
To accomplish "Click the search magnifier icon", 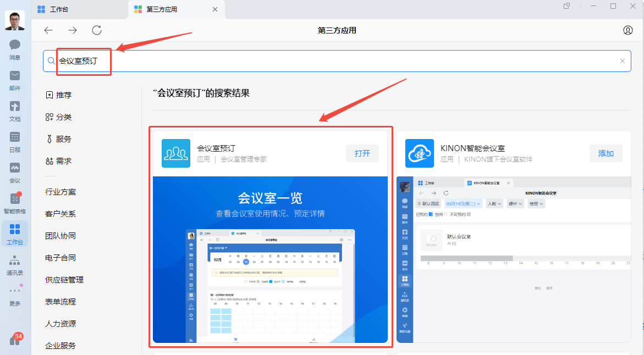I will [x=51, y=61].
